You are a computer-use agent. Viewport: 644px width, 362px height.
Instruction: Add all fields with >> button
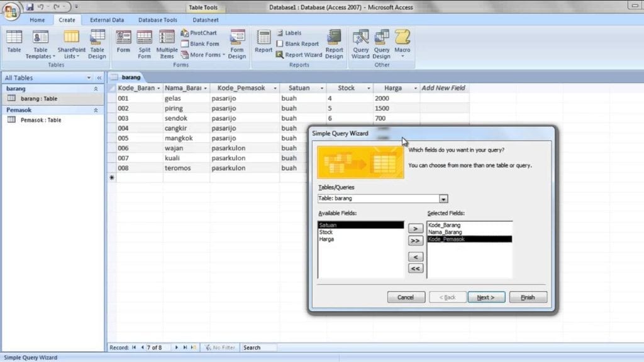415,241
